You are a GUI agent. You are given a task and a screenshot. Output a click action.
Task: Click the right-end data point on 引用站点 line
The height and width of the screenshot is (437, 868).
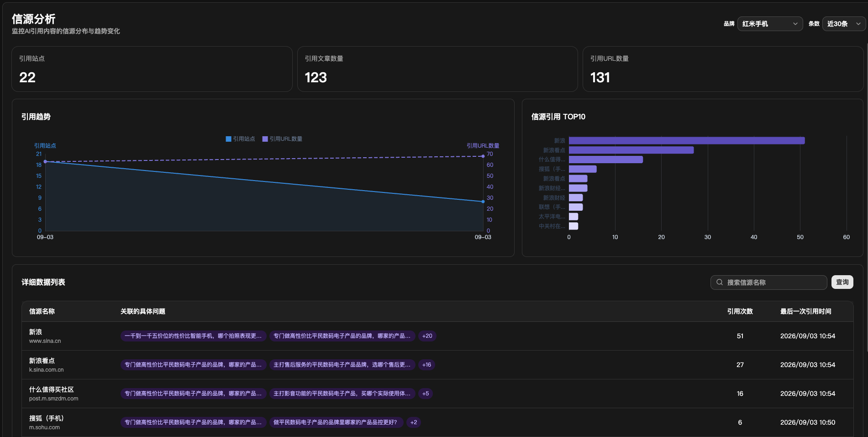coord(483,202)
